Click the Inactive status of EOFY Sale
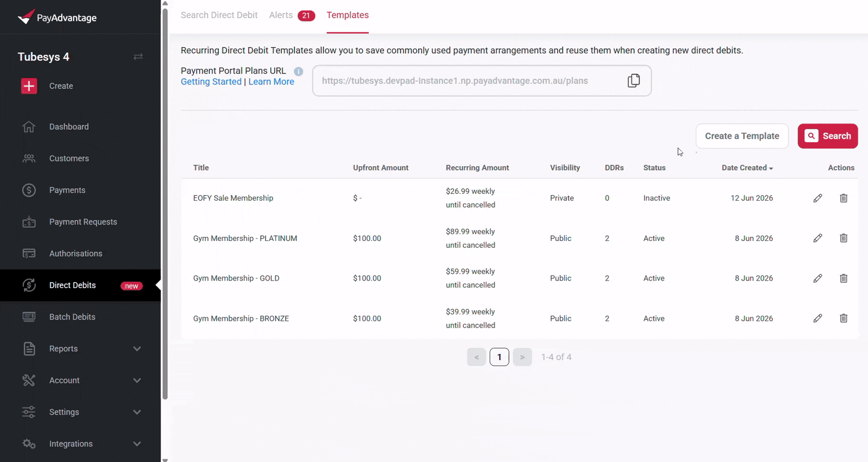The image size is (868, 462). click(x=656, y=198)
